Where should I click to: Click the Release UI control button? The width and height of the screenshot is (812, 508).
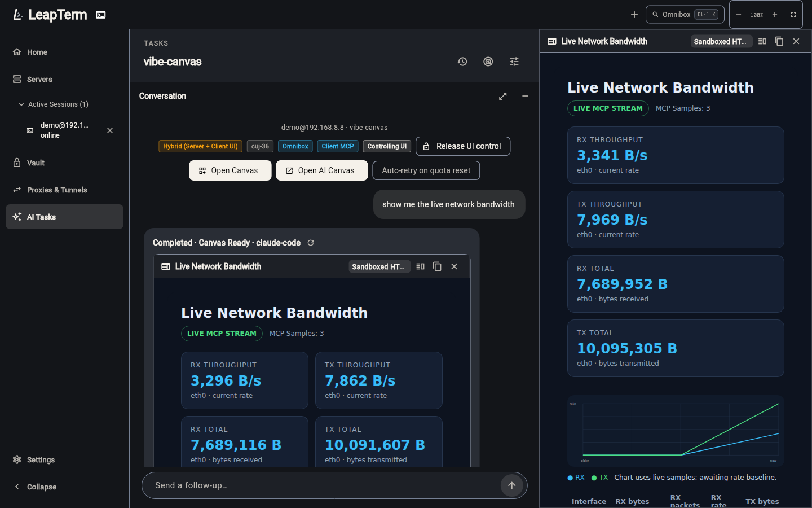463,146
